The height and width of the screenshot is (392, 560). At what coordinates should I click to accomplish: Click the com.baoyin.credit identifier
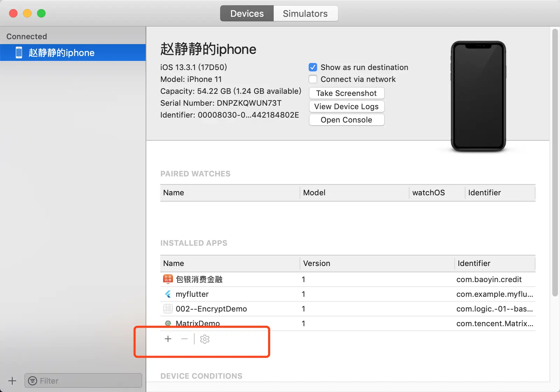pos(489,279)
